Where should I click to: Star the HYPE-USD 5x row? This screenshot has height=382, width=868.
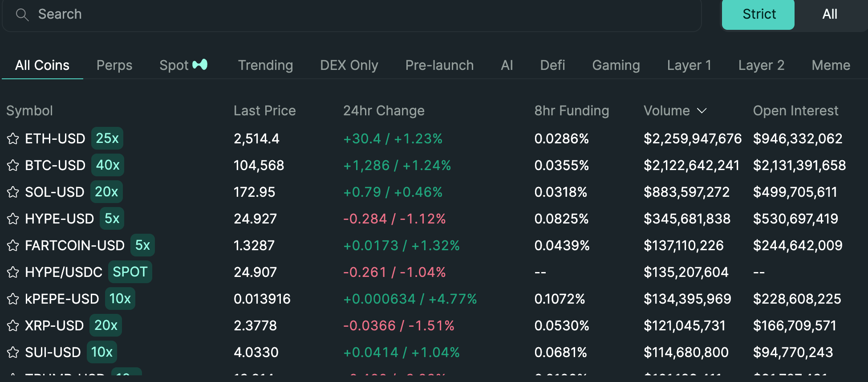[x=13, y=219]
